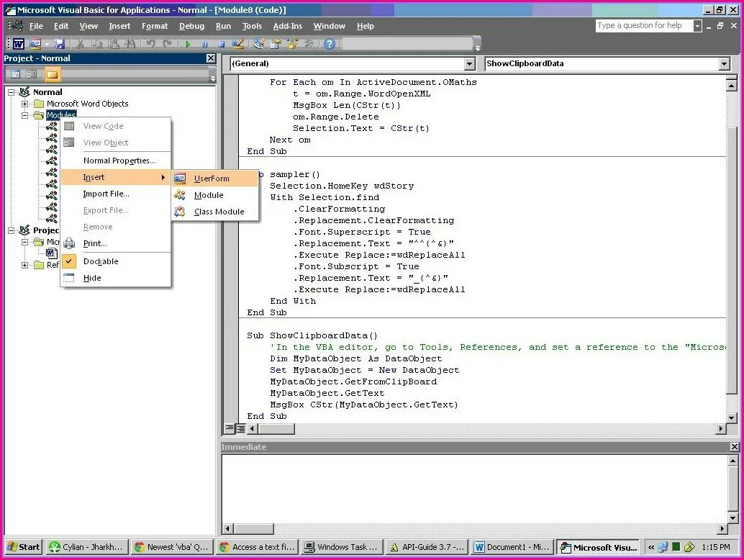
Task: Expand the Ref folder tree node
Action: (24, 265)
